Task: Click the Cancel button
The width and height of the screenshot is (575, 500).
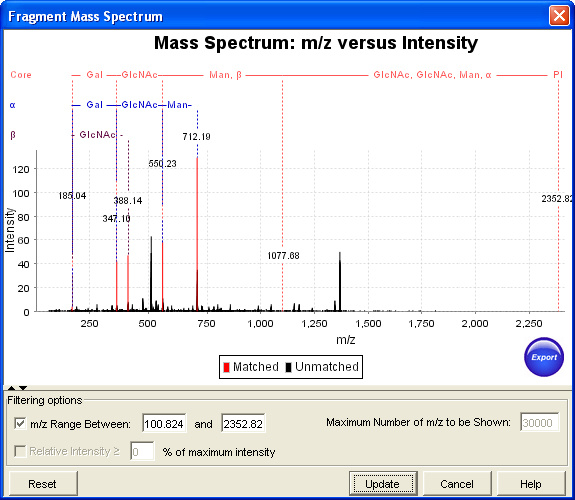Action: [x=457, y=483]
